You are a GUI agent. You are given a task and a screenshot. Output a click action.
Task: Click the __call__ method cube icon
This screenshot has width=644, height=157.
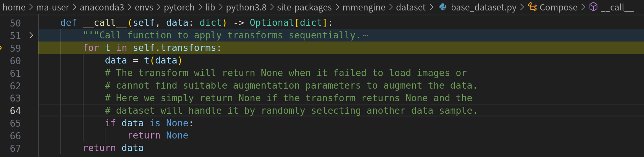593,7
